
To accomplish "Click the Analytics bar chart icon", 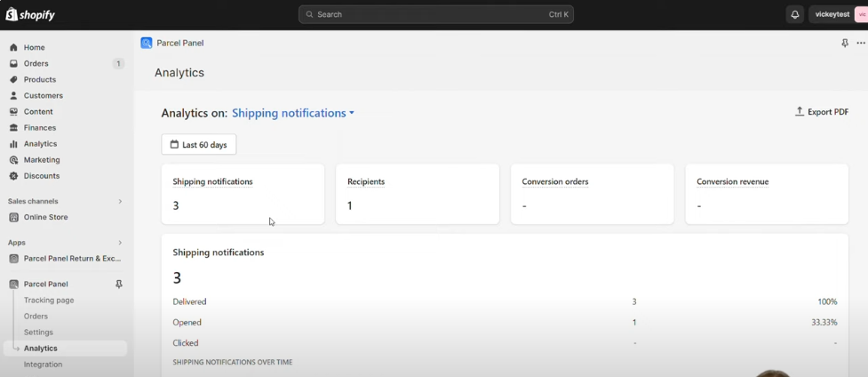I will click(14, 144).
